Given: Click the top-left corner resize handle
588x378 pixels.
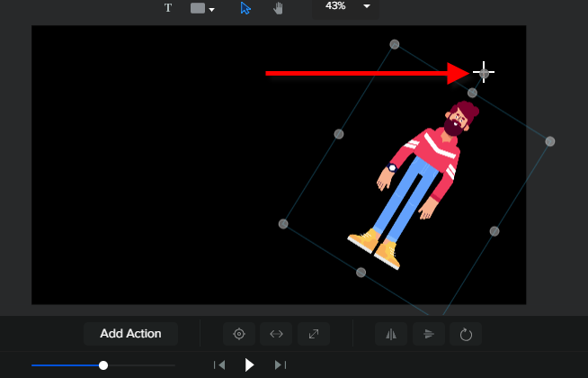Looking at the screenshot, I should pyautogui.click(x=394, y=44).
